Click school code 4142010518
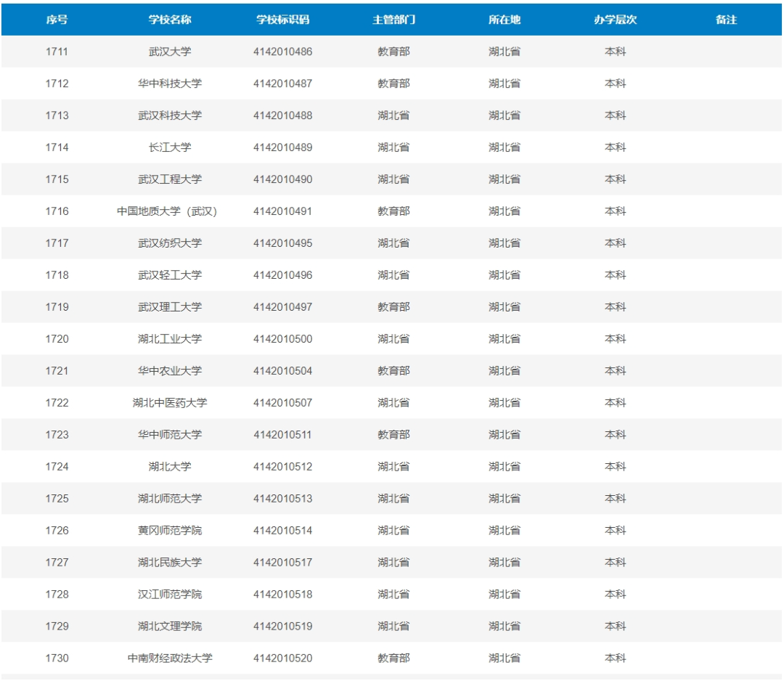 [x=282, y=595]
